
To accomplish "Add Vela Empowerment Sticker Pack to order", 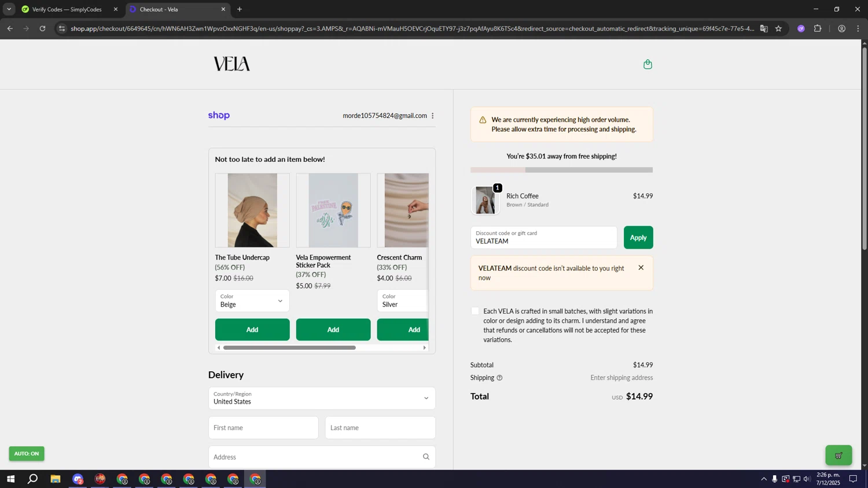I will pyautogui.click(x=333, y=330).
